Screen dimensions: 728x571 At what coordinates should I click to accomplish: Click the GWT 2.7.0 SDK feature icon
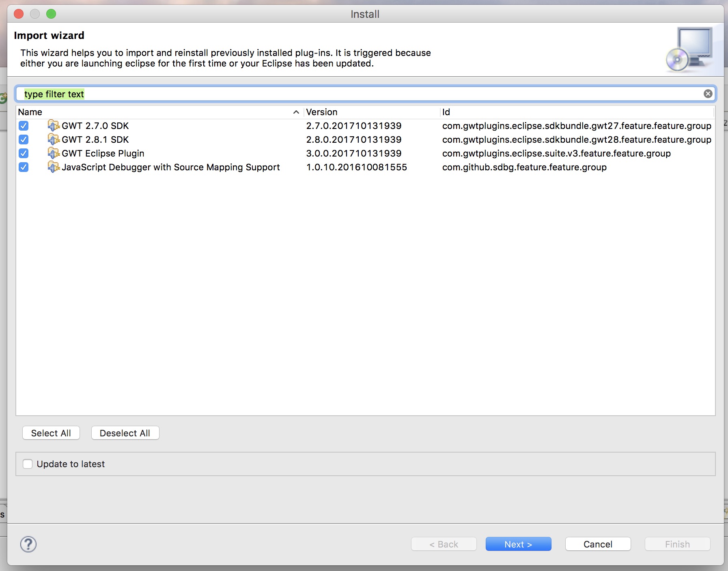[x=53, y=126]
